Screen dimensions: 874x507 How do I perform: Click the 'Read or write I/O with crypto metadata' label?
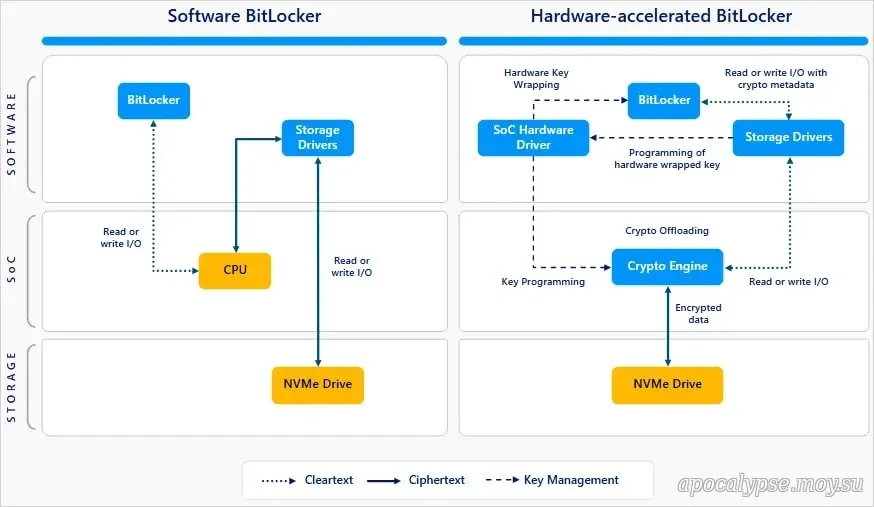pyautogui.click(x=776, y=79)
